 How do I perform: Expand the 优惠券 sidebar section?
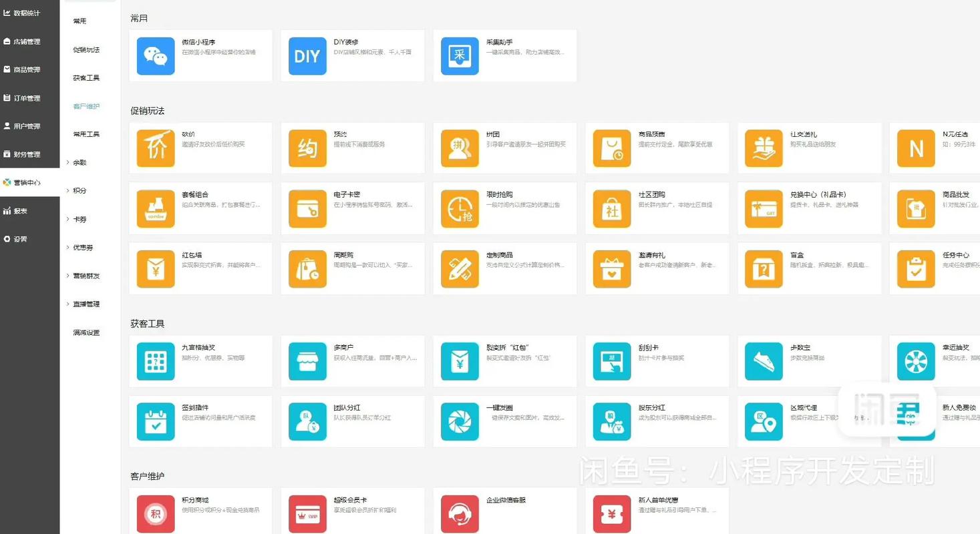(83, 248)
